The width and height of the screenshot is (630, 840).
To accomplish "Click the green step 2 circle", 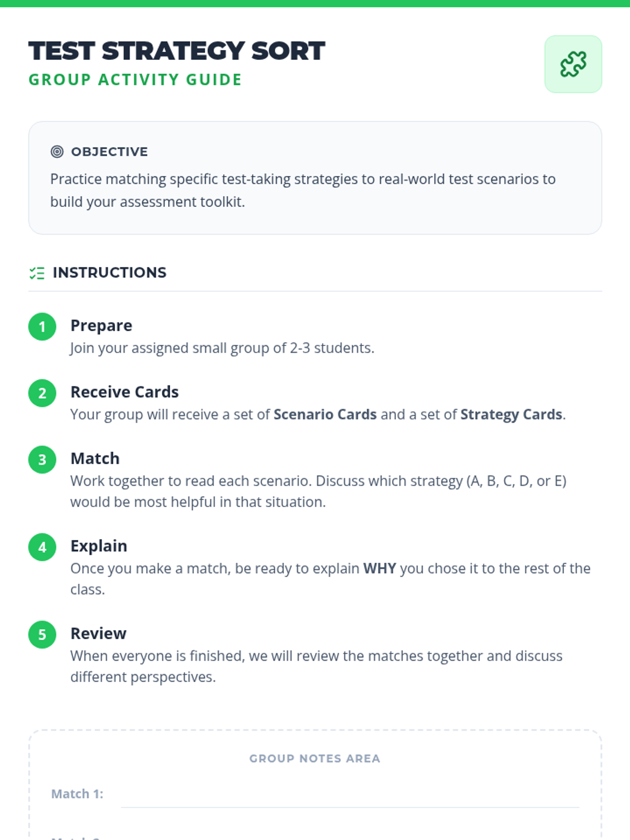I will coord(43,393).
